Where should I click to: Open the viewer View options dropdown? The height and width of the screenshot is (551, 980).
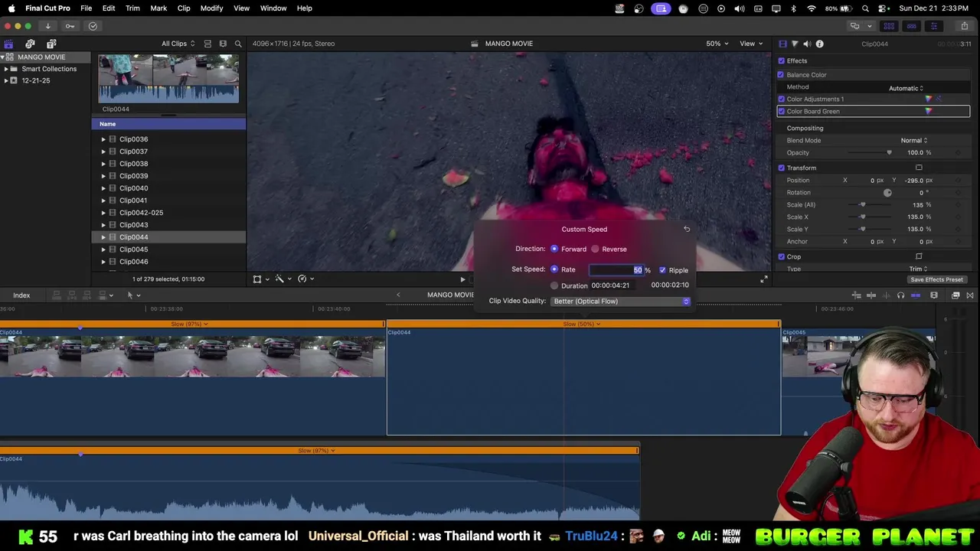[x=750, y=44]
